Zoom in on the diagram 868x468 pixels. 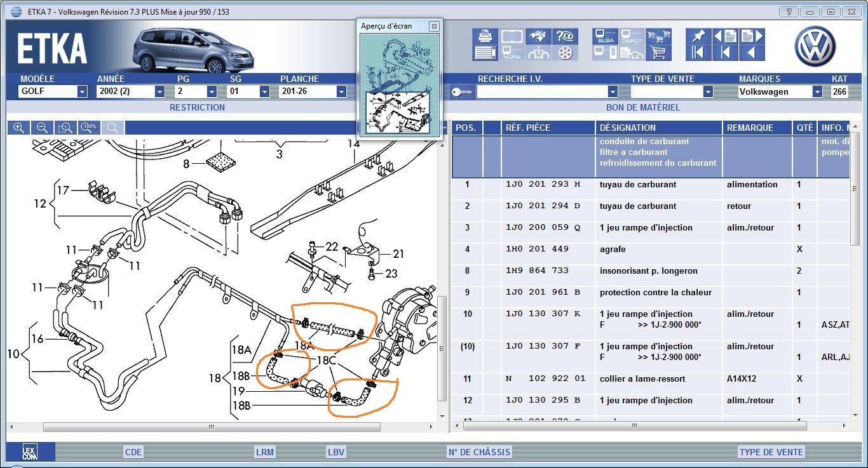click(x=18, y=128)
